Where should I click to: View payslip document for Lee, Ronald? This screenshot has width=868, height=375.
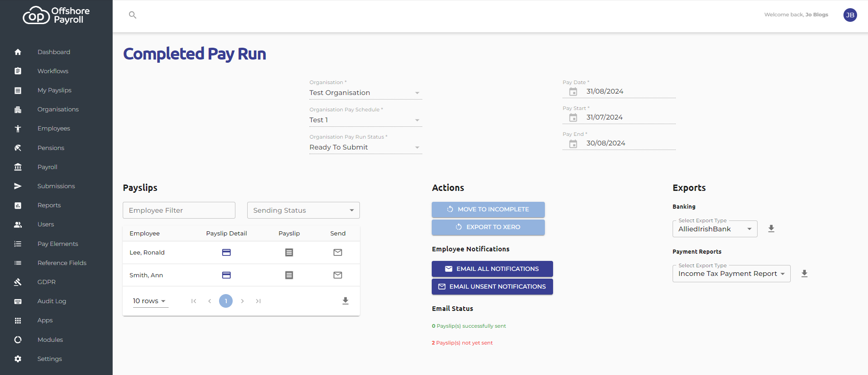click(x=289, y=252)
